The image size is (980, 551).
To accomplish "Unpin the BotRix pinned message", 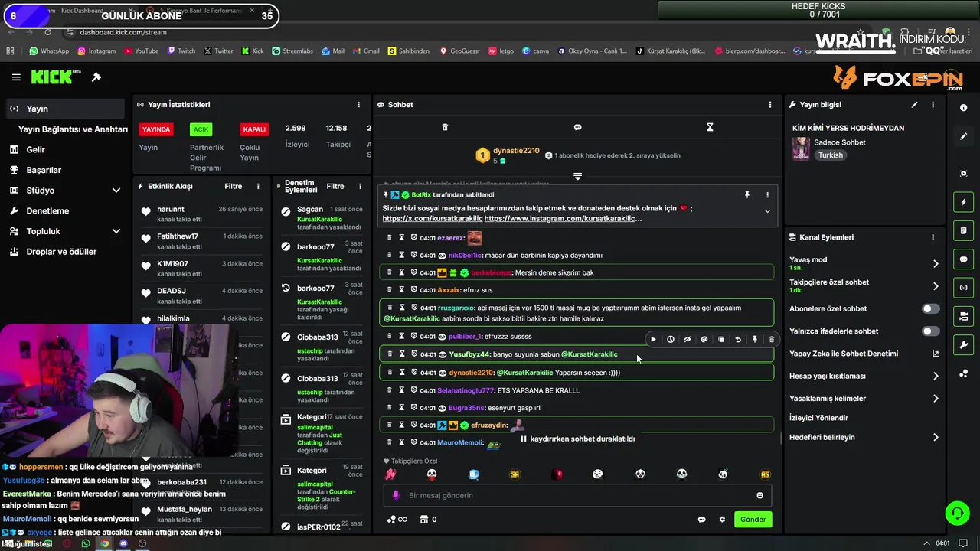I will 747,195.
